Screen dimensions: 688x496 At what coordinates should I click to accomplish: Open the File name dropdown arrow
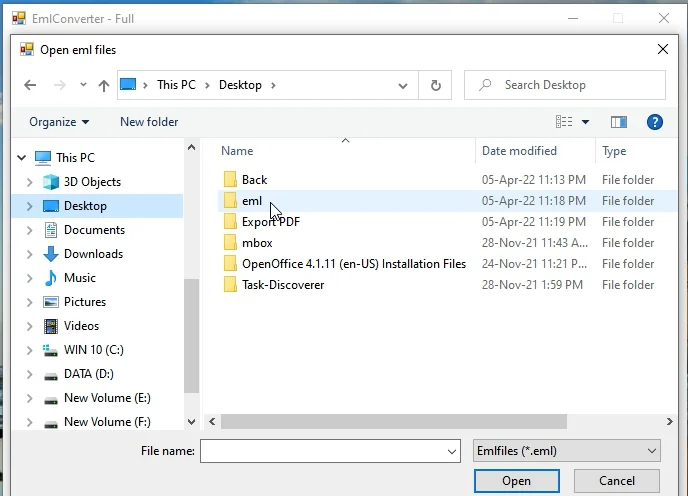[x=452, y=452]
